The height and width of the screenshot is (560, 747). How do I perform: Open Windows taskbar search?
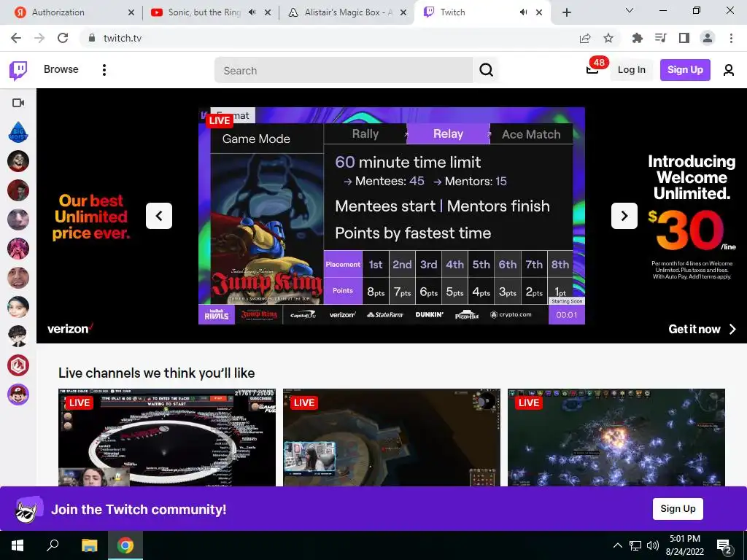click(53, 545)
